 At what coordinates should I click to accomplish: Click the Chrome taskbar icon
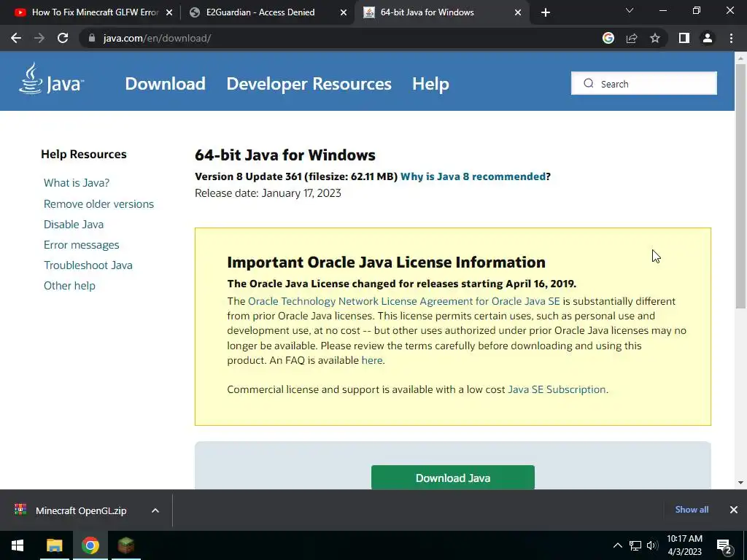[x=90, y=545]
